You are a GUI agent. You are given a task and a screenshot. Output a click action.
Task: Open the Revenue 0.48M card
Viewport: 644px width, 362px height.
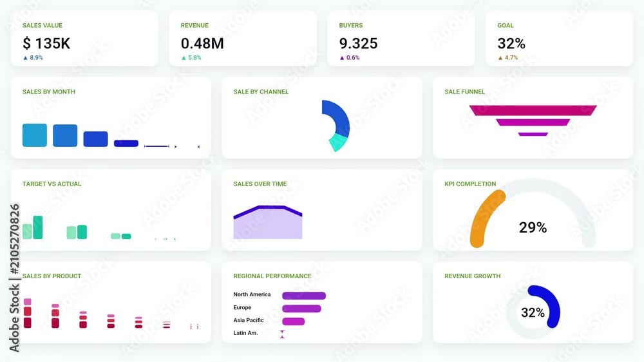click(243, 39)
